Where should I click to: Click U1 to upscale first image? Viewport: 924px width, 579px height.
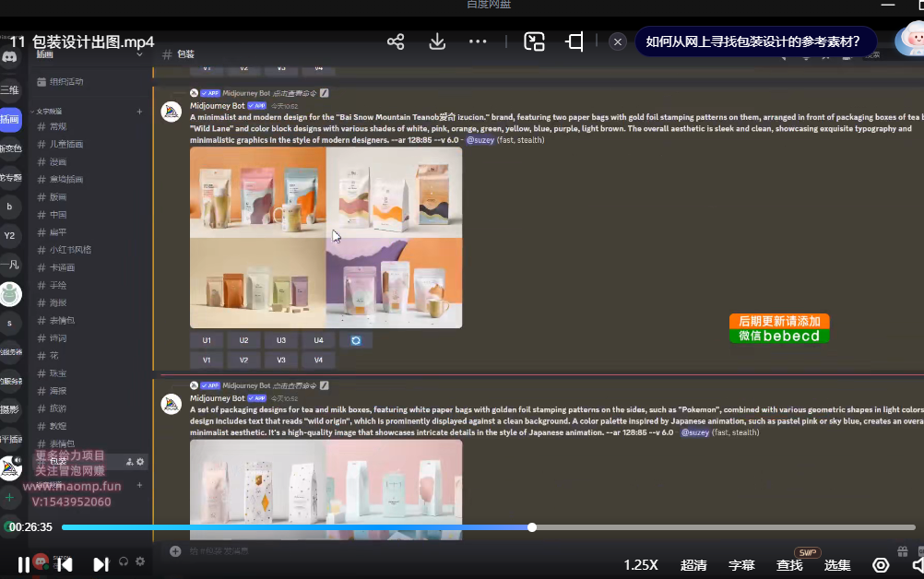point(207,340)
